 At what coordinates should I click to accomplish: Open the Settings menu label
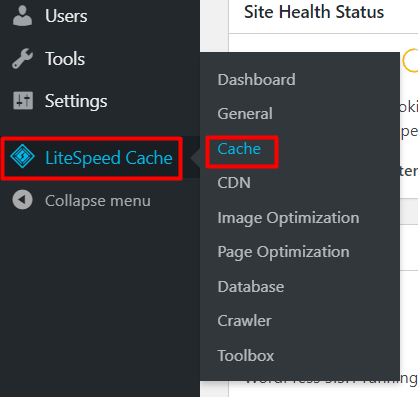pyautogui.click(x=76, y=101)
